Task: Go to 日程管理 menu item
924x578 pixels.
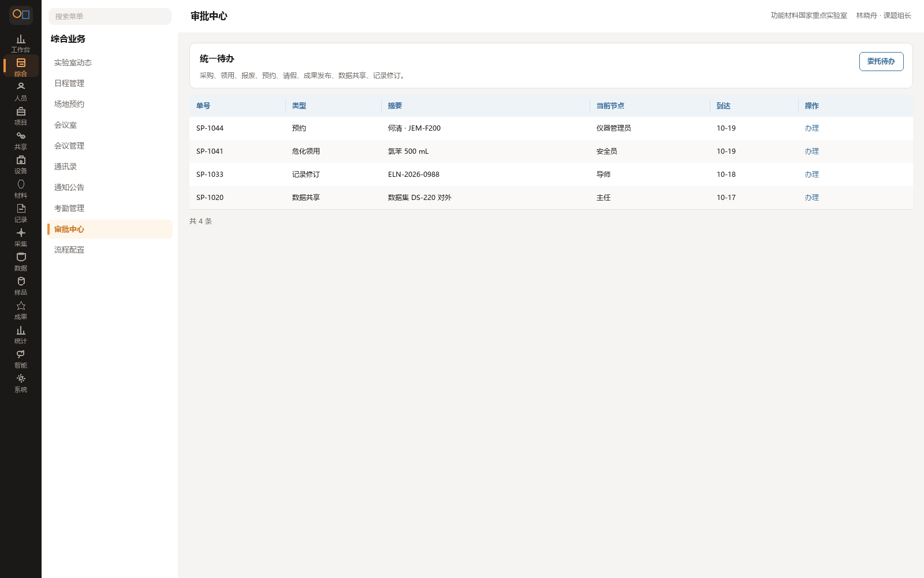Action: (x=110, y=83)
